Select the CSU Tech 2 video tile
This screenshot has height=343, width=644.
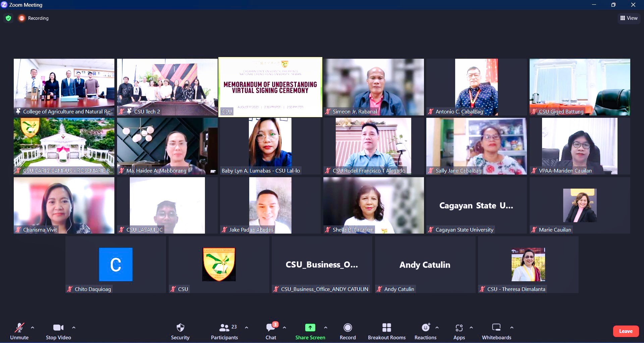[x=167, y=87]
